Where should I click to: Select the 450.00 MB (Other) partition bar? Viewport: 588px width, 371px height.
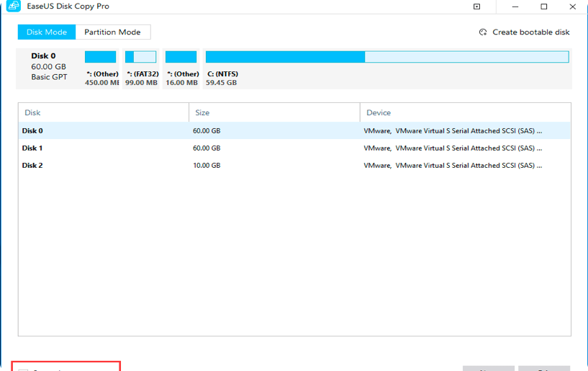tap(100, 57)
